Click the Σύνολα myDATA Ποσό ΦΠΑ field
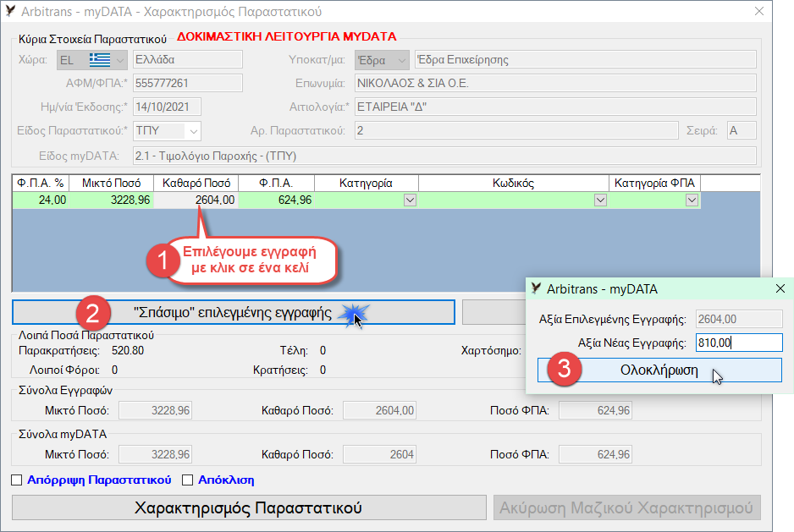Image resolution: width=794 pixels, height=532 pixels. [x=596, y=454]
